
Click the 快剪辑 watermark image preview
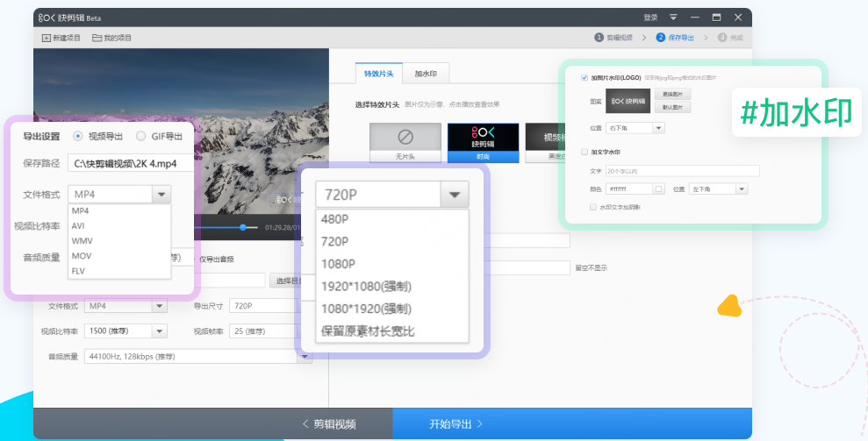coord(628,101)
